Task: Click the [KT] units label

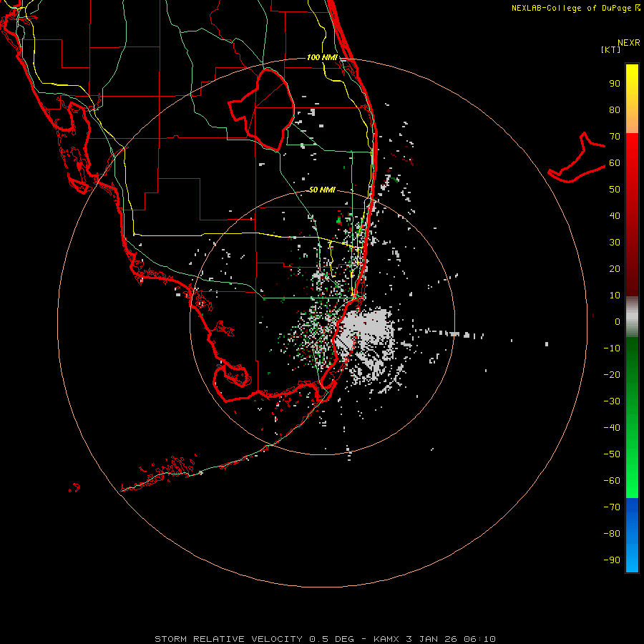Action: pos(610,49)
